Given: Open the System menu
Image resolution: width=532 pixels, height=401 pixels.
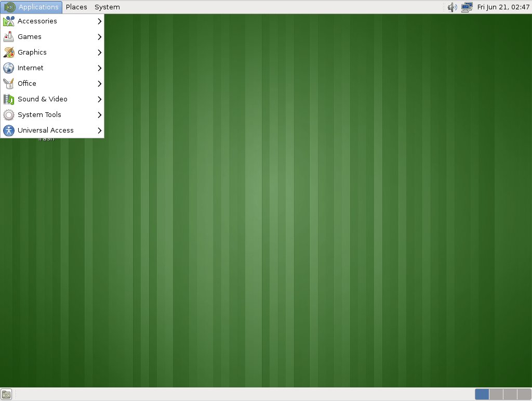Looking at the screenshot, I should [x=107, y=7].
